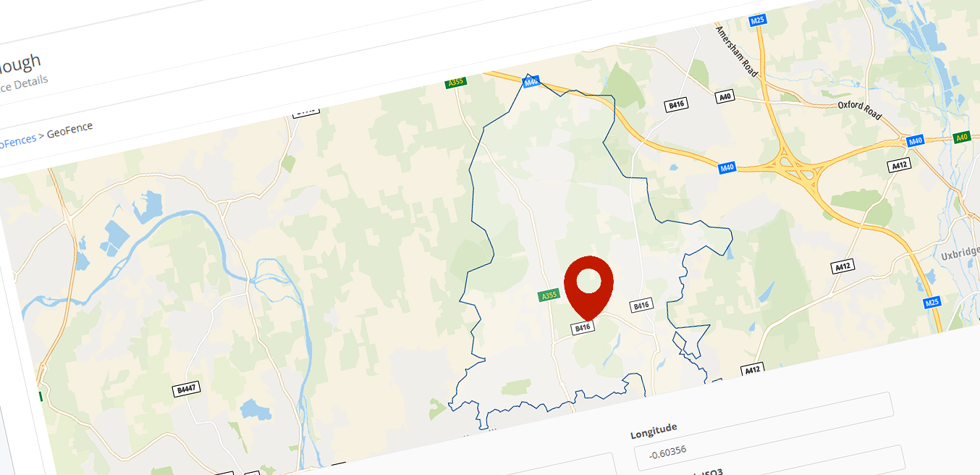980x475 pixels.
Task: Click the B4447 road label
Action: pyautogui.click(x=187, y=389)
